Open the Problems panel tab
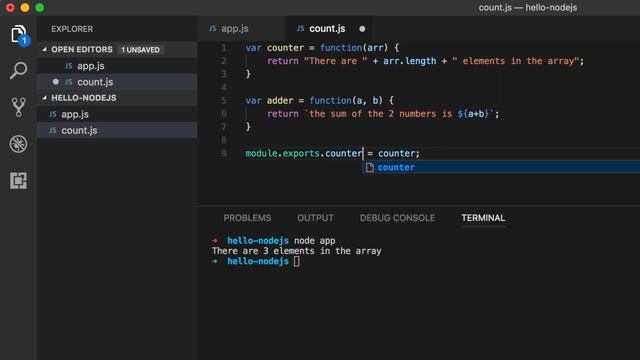Image resolution: width=640 pixels, height=360 pixels. (x=247, y=218)
